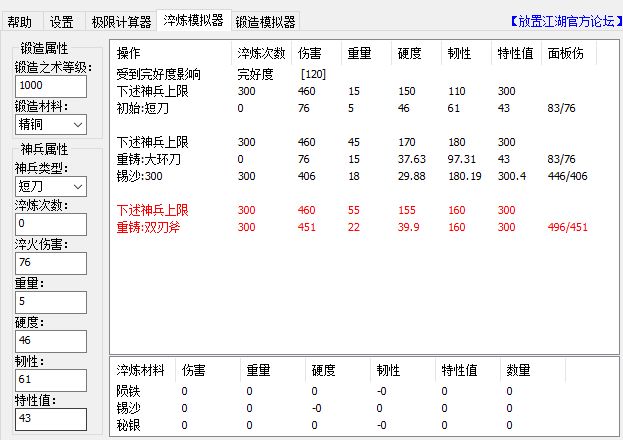Click the 淬炼次数 input field
Image resolution: width=623 pixels, height=440 pixels.
tap(51, 224)
